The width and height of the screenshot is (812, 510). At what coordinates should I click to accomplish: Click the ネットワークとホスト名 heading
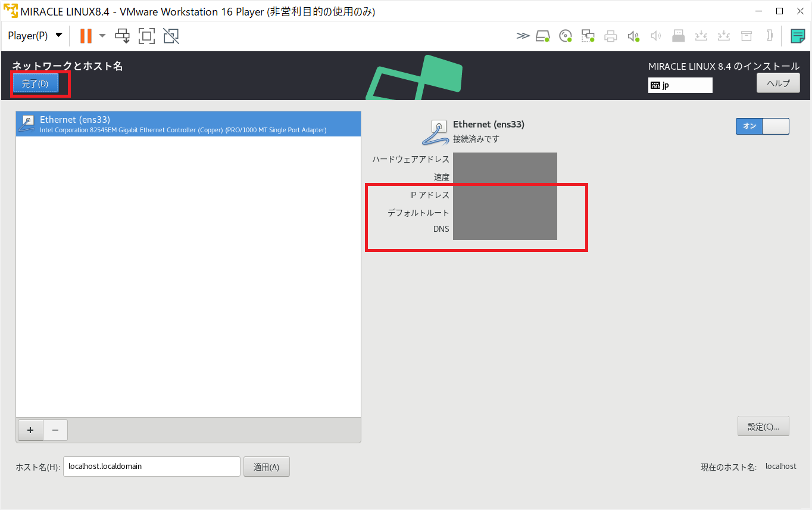[x=67, y=66]
